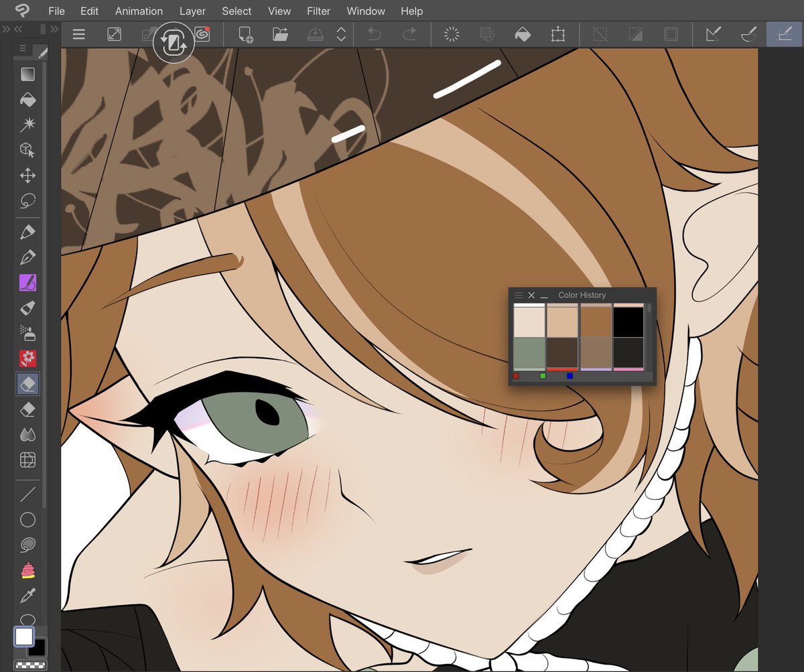This screenshot has height=672, width=804.
Task: Show selection border icon
Action: click(670, 35)
